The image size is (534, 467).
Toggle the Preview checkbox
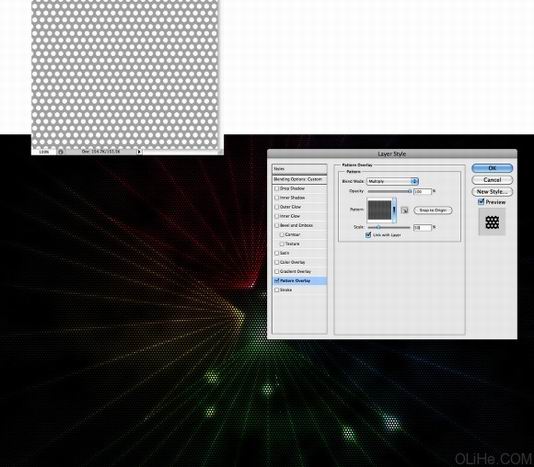481,202
